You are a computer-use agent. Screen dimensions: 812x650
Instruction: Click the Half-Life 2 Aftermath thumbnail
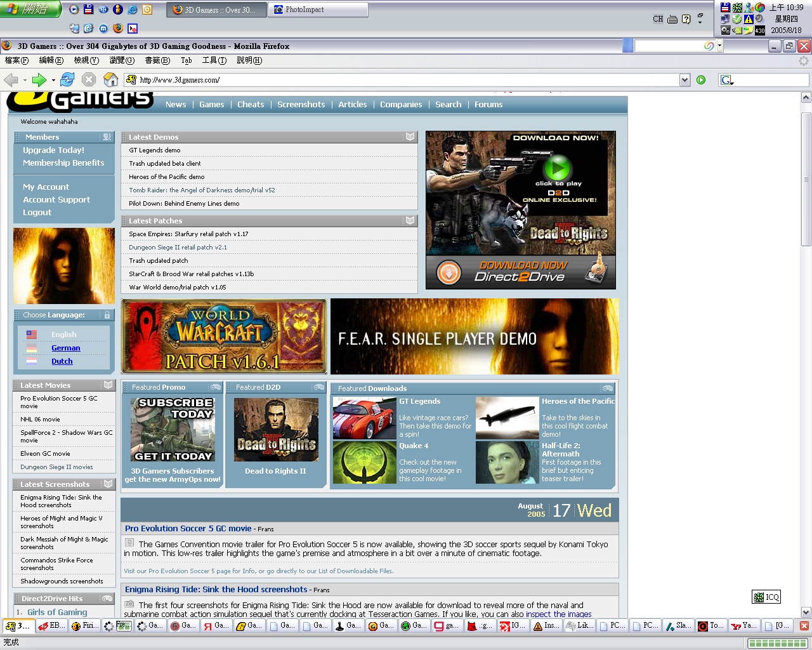[507, 462]
